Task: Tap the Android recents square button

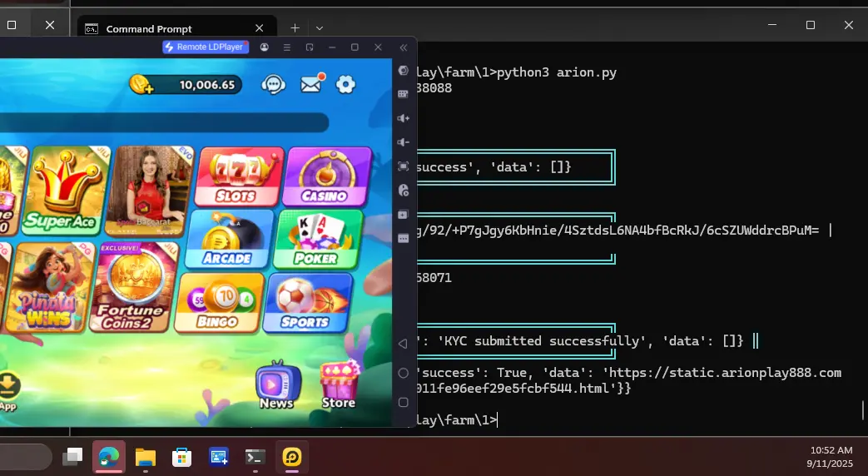Action: point(404,403)
